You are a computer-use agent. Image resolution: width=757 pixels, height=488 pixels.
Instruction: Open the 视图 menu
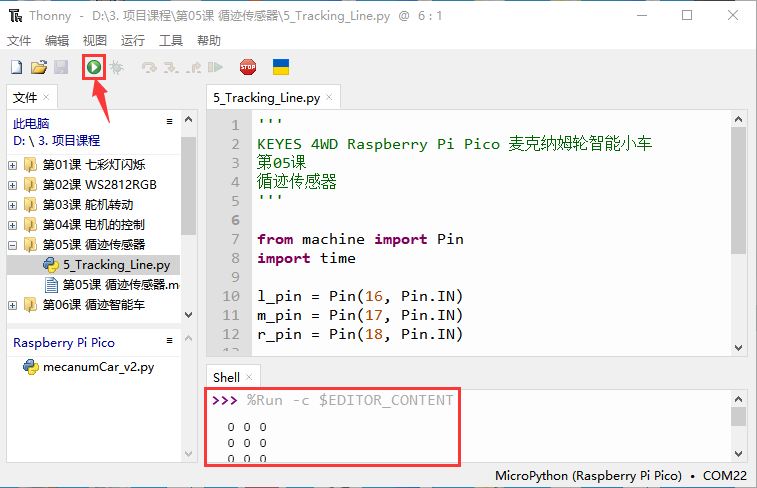point(95,41)
